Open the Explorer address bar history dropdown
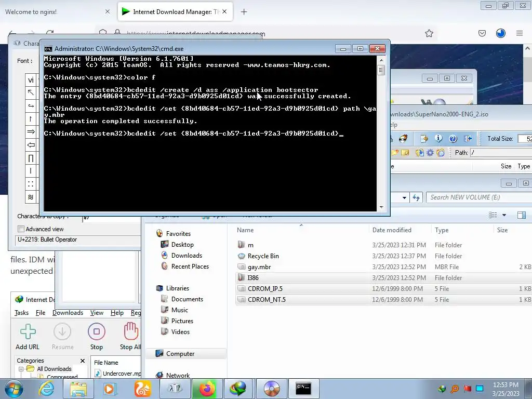This screenshot has width=532, height=399. tap(404, 197)
